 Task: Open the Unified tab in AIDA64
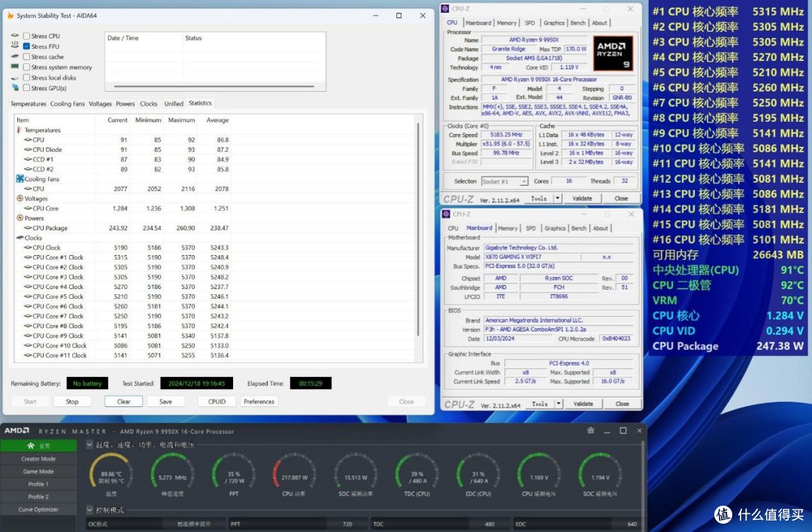pos(174,104)
